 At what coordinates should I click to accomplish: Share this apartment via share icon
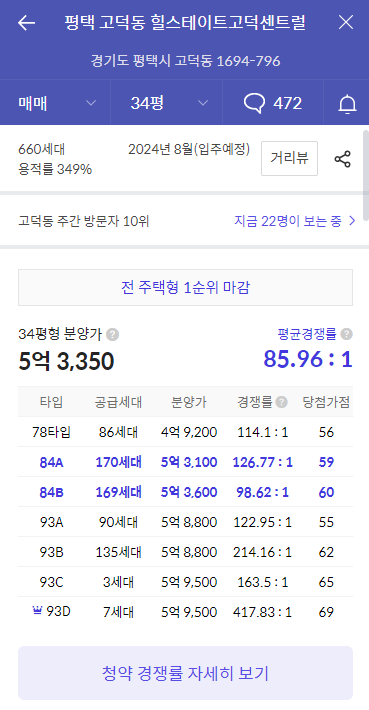343,159
